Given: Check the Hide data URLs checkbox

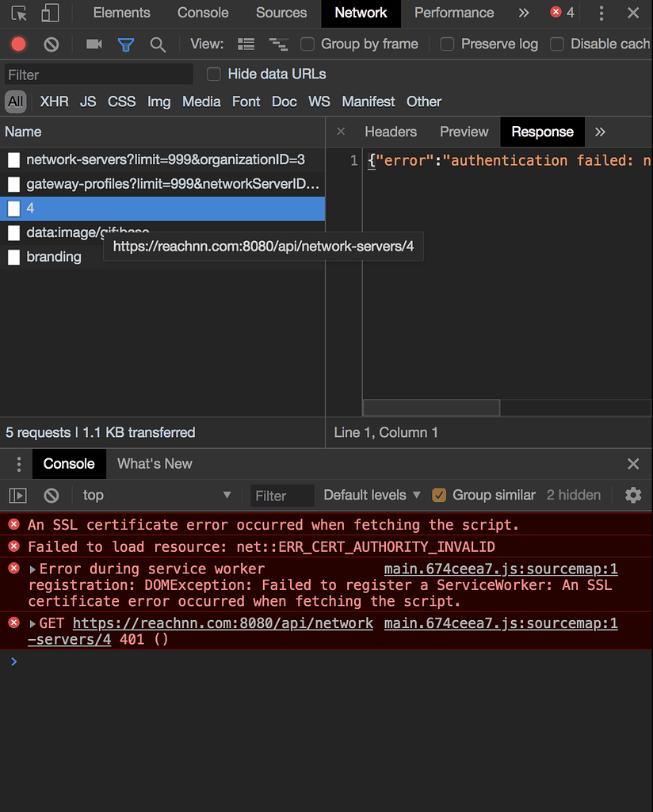Looking at the screenshot, I should click(x=214, y=74).
